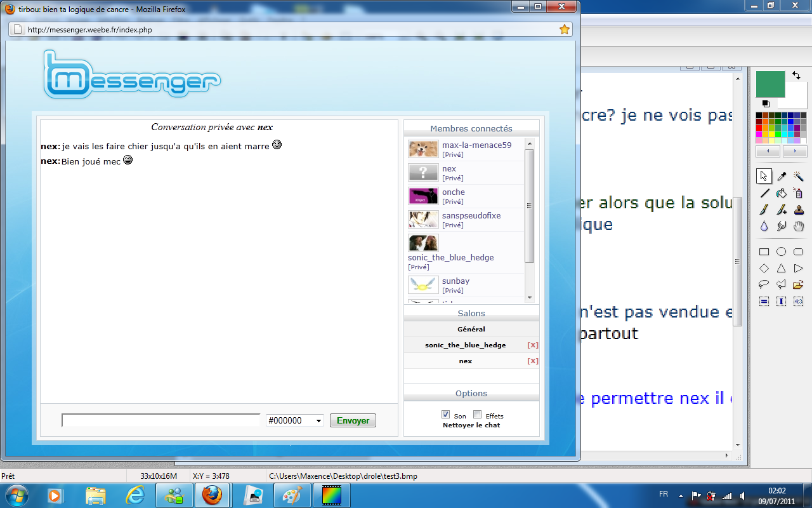
Task: Toggle the Son sound checkbox
Action: 445,415
